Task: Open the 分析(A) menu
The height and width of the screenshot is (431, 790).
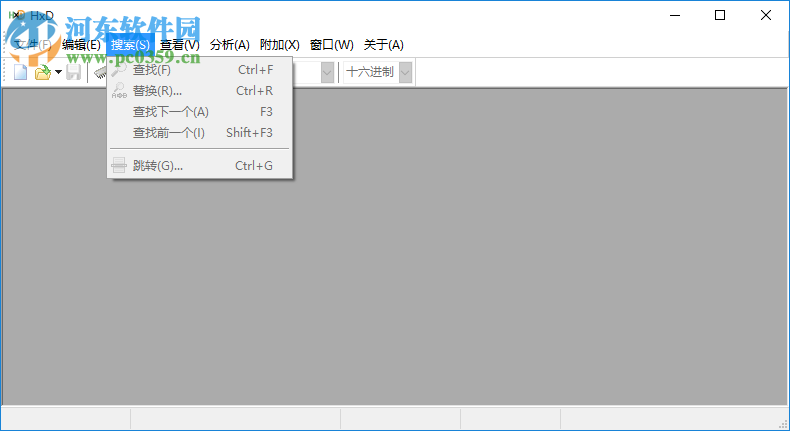Action: [x=230, y=45]
